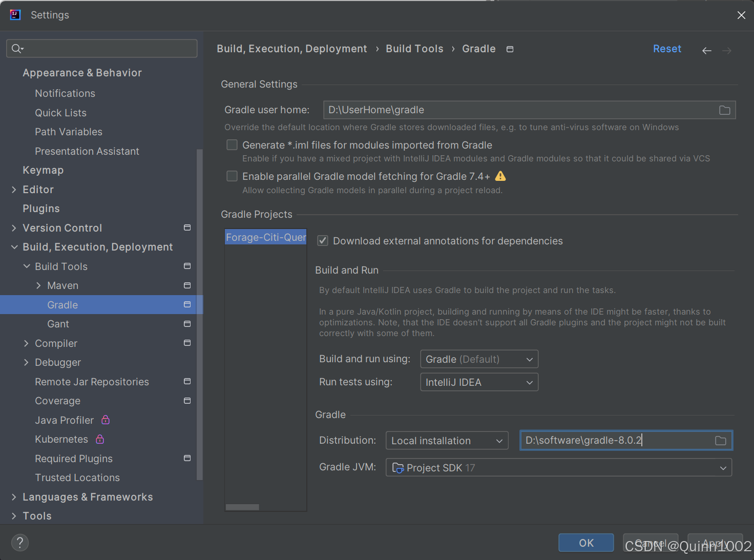Expand the Tools node
The height and width of the screenshot is (560, 754).
pos(14,516)
